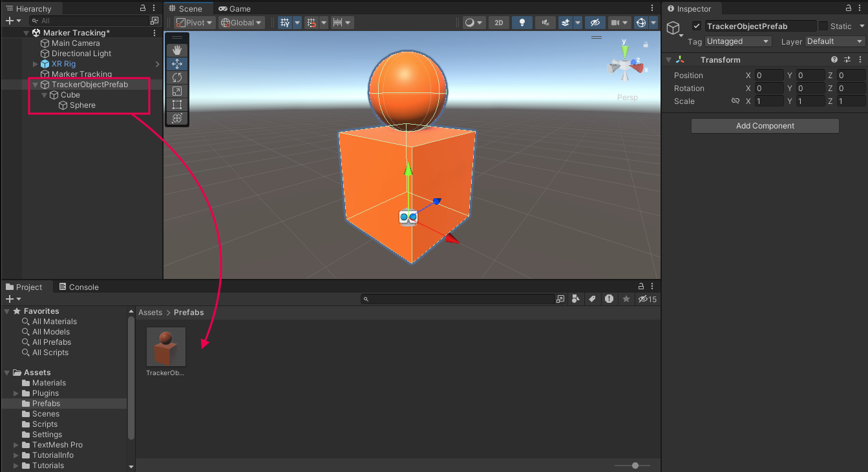This screenshot has width=868, height=472.
Task: Enable the Static checkbox
Action: 823,26
